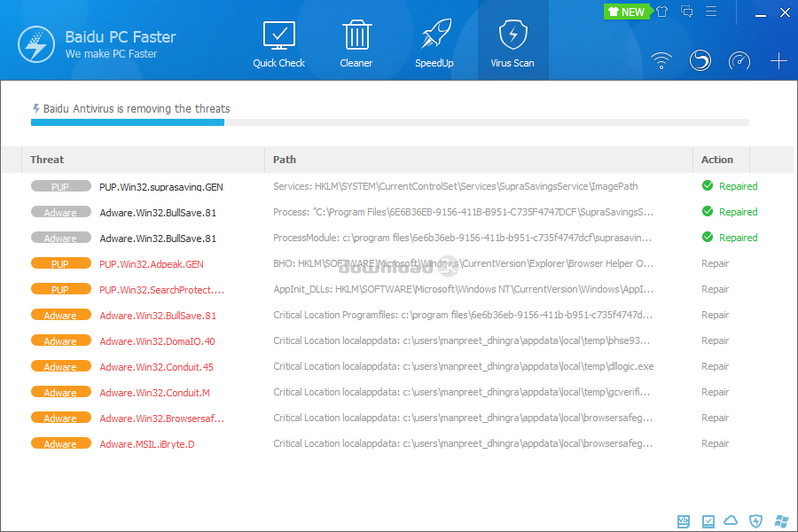Repair the Adware.MSIL.iBryte.D threat
This screenshot has height=532, width=798.
click(x=715, y=443)
